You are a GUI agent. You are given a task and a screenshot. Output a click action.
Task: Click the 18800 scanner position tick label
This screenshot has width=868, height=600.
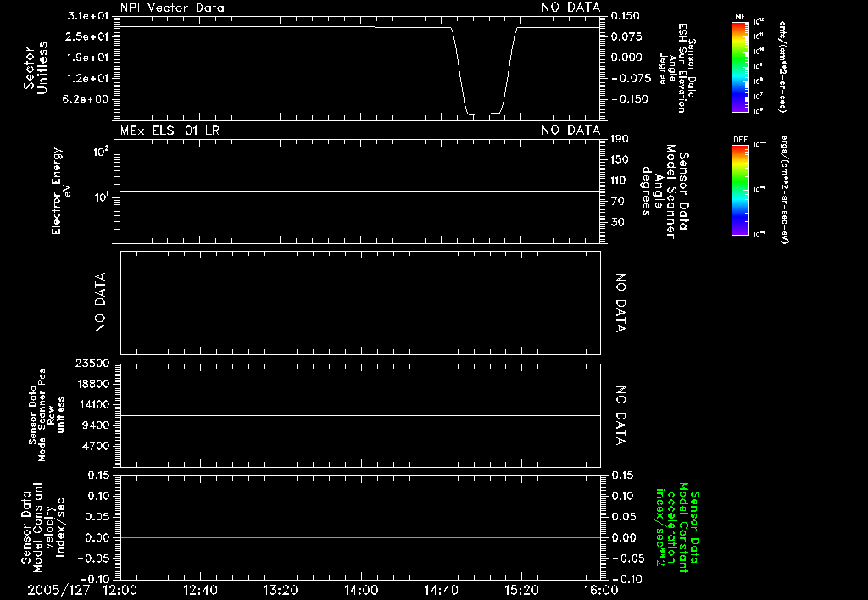pos(92,384)
